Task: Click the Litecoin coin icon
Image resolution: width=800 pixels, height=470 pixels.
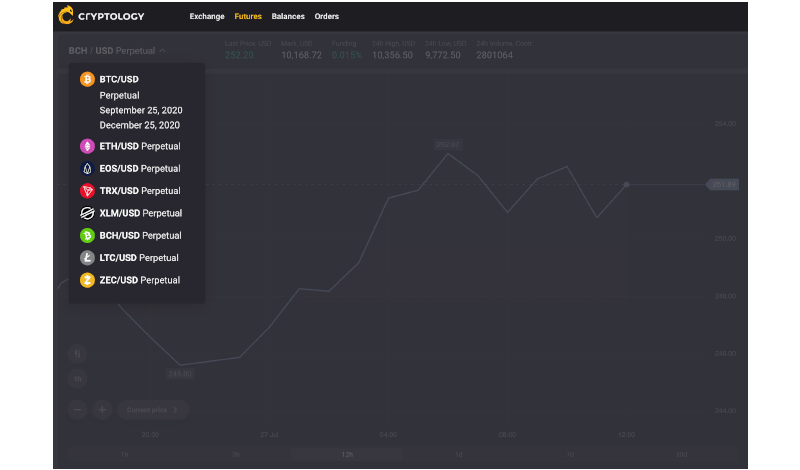Action: coord(87,258)
